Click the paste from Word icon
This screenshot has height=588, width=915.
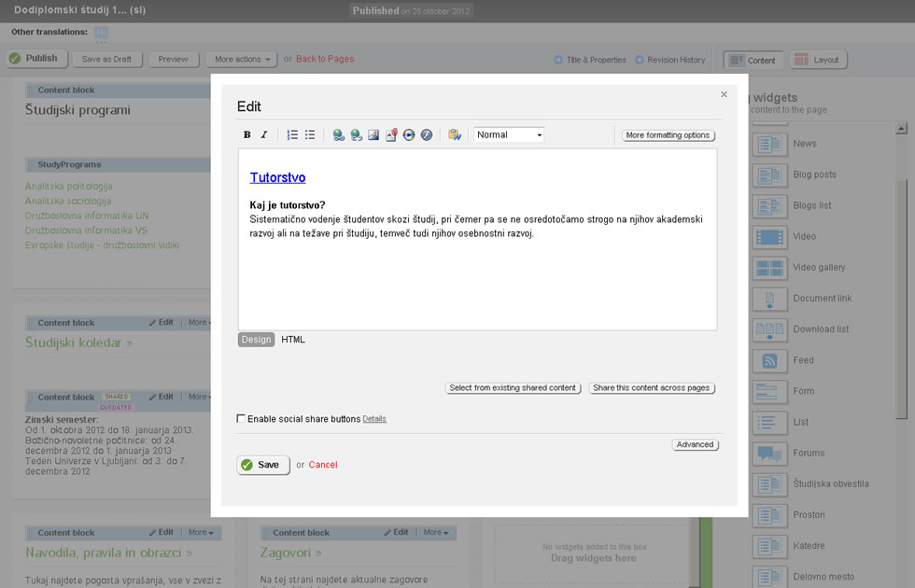[455, 135]
